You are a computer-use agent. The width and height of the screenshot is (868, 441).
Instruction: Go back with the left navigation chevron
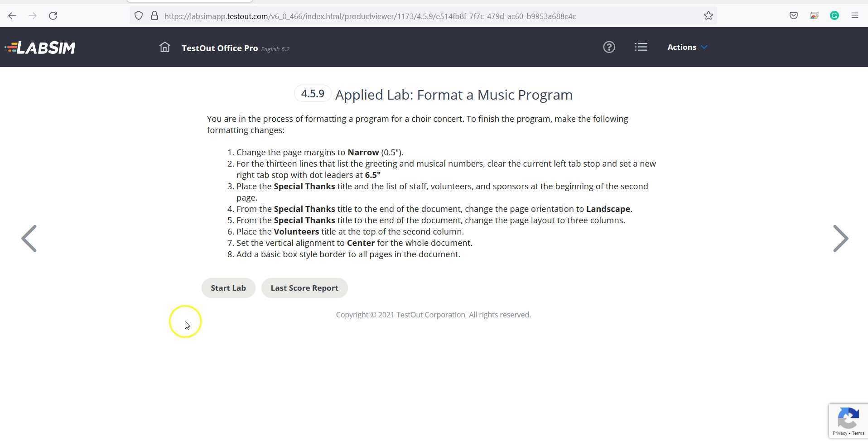pyautogui.click(x=29, y=238)
